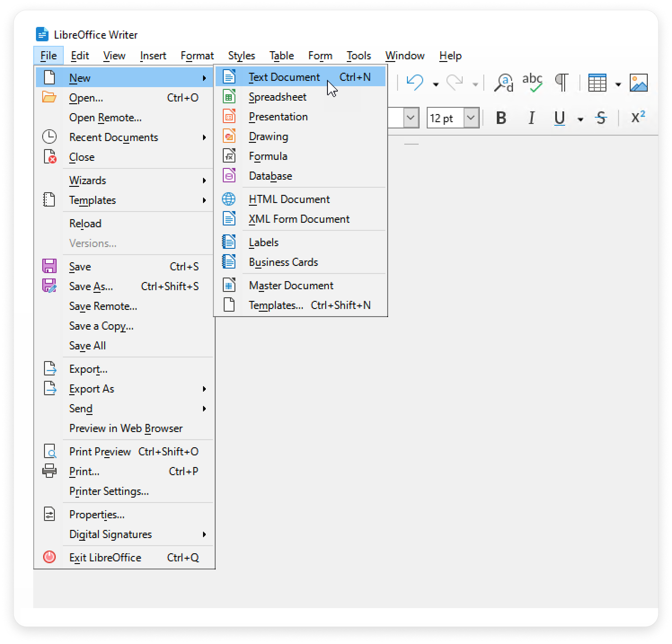
Task: Click the Strikethrough icon
Action: coord(601,118)
